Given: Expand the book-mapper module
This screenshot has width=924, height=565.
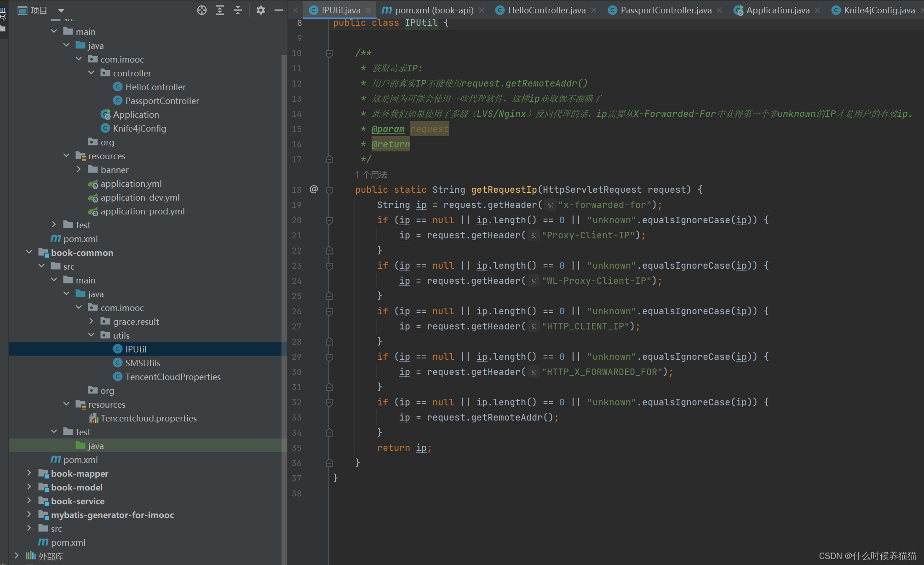Looking at the screenshot, I should coord(29,473).
